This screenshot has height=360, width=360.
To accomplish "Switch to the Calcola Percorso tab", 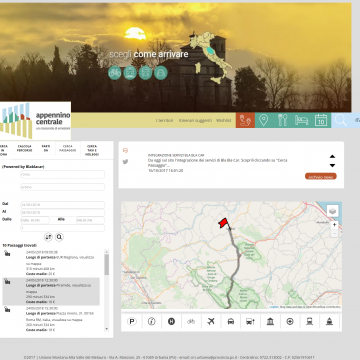I will (x=25, y=148).
